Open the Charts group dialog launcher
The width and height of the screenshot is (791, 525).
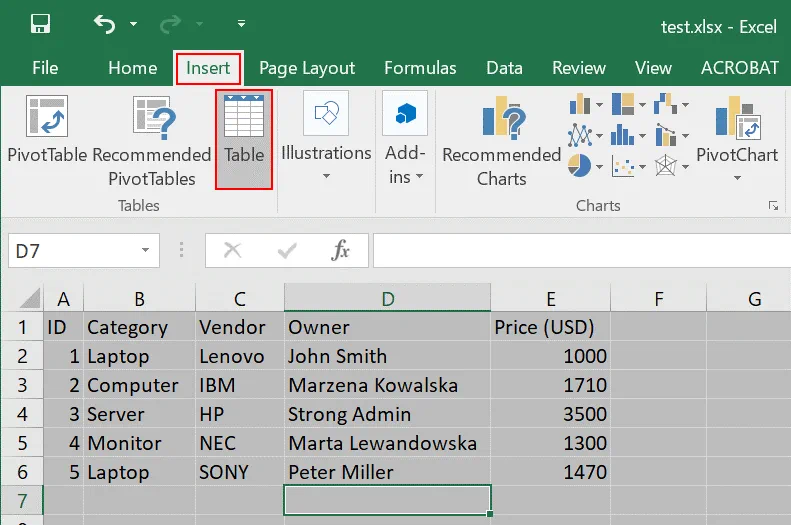[773, 205]
